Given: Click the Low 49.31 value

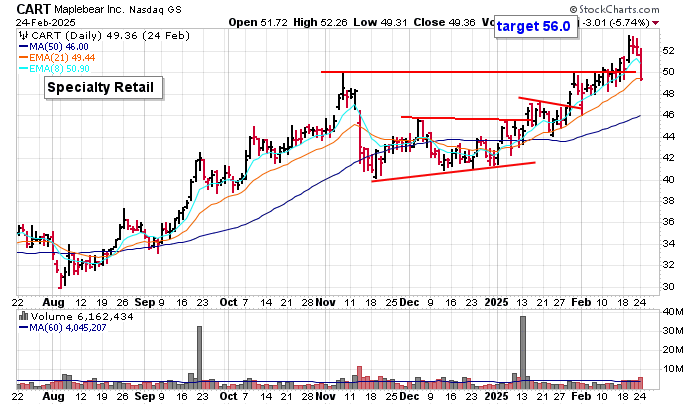Looking at the screenshot, I should 380,22.
